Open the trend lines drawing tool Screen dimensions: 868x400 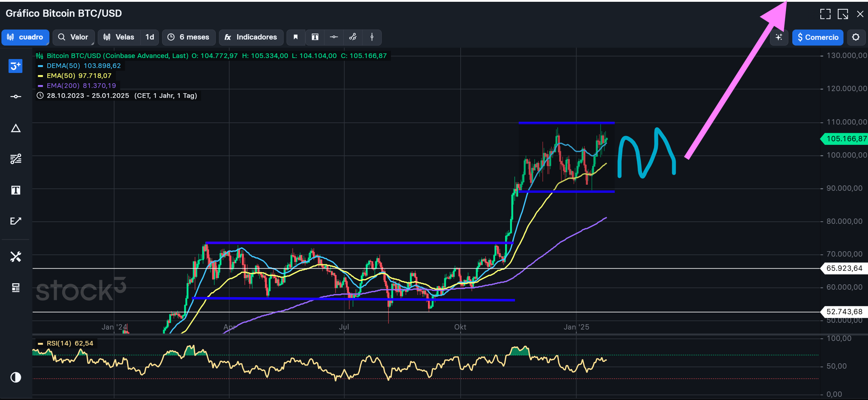tap(16, 159)
